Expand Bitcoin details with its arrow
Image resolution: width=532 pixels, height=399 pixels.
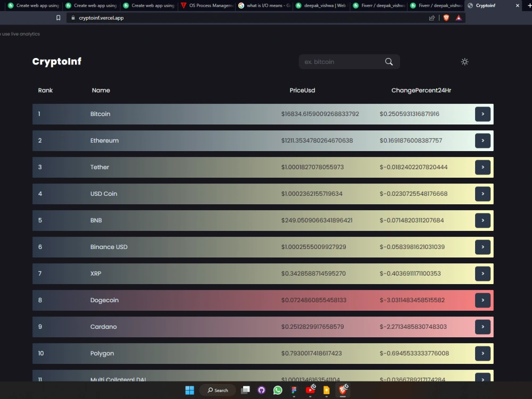click(483, 114)
